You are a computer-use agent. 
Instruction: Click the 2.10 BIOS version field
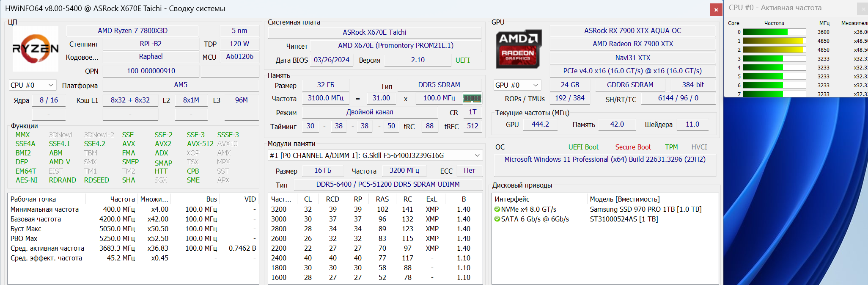tap(418, 60)
